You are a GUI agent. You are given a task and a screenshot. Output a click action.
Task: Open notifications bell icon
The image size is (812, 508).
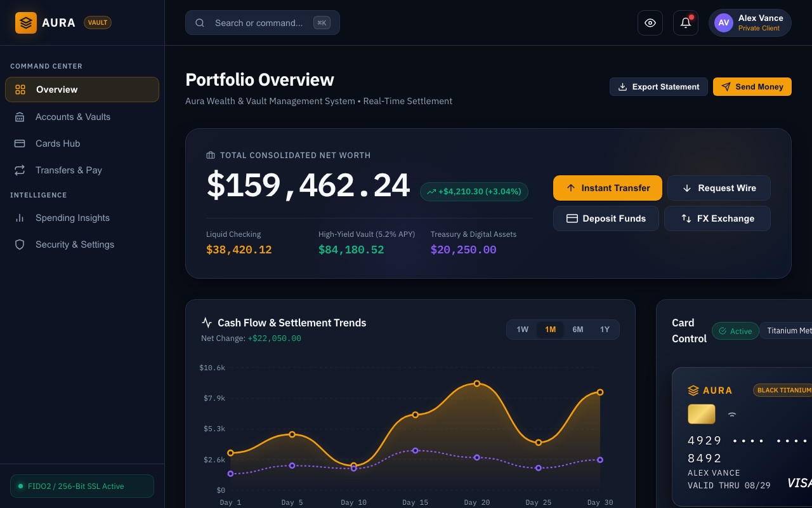686,23
